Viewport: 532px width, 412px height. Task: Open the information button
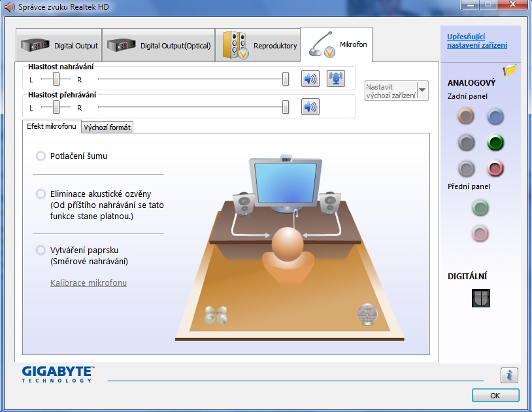509,375
